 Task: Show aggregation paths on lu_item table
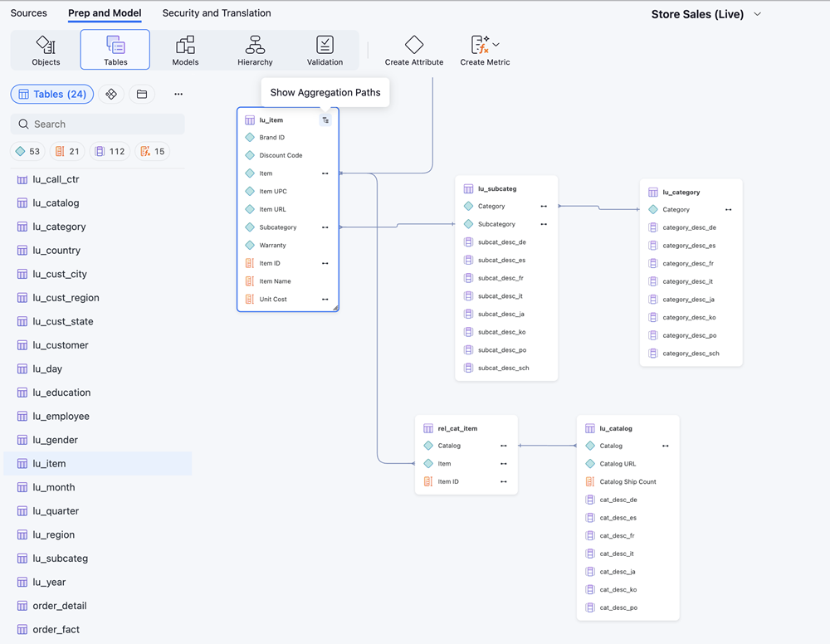pos(325,120)
